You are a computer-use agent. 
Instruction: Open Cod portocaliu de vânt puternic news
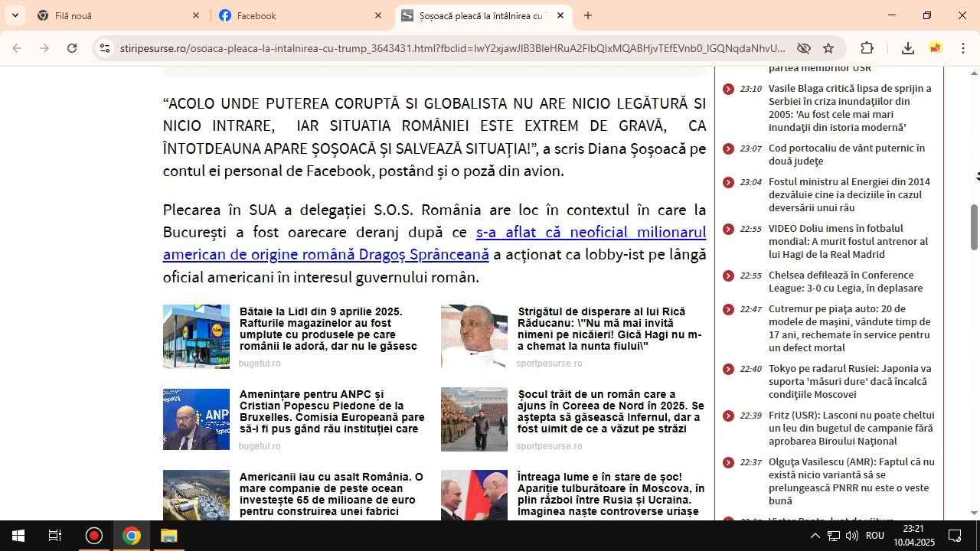[x=847, y=155]
